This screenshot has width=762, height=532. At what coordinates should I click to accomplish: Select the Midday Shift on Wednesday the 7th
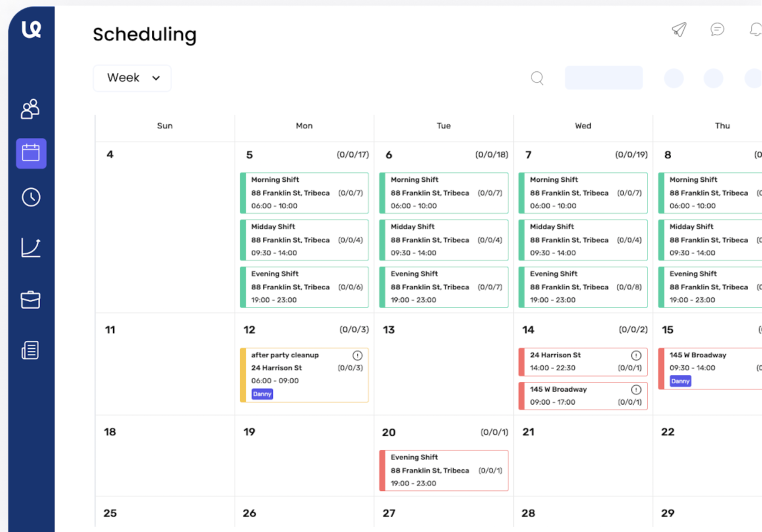582,240
